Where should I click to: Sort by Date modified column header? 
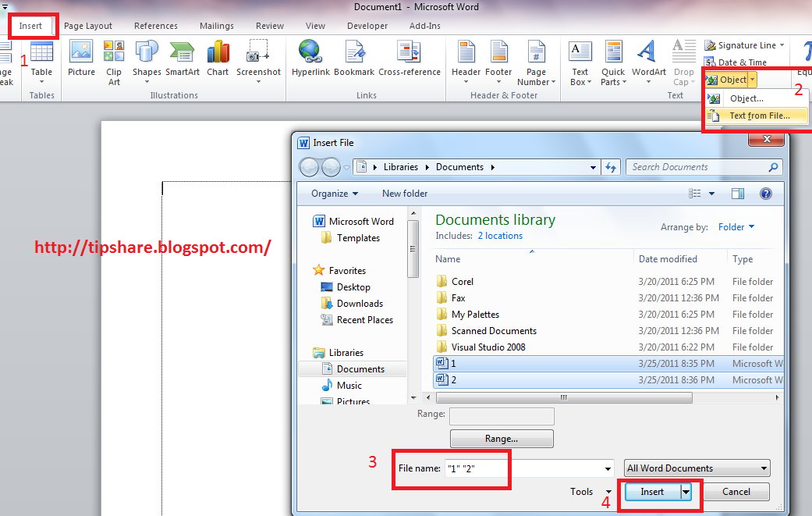[668, 259]
